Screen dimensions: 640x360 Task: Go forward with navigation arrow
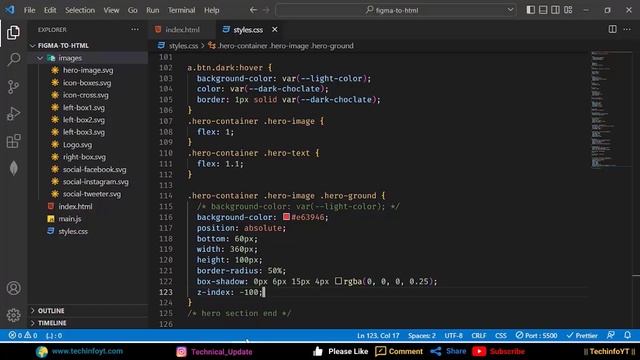[266, 10]
